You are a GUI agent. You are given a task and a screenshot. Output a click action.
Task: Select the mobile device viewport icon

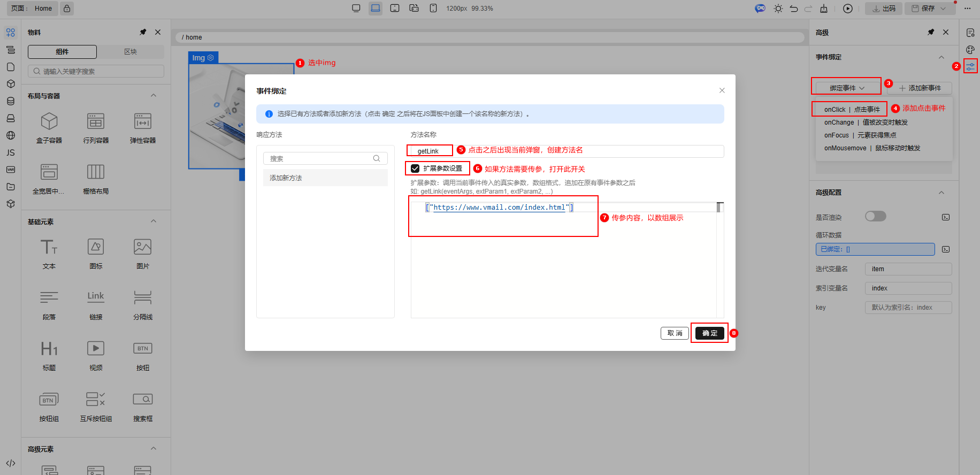433,8
